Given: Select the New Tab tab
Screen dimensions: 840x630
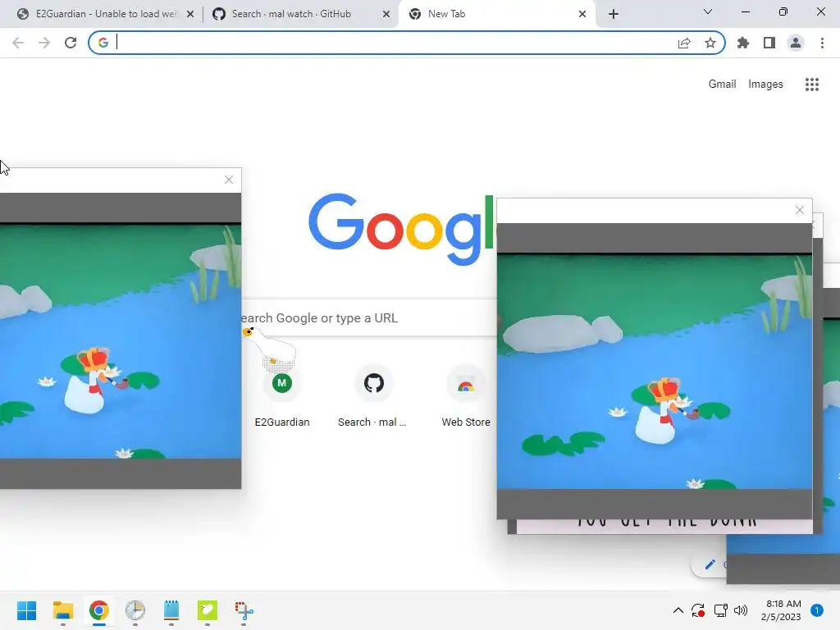Looking at the screenshot, I should [495, 14].
